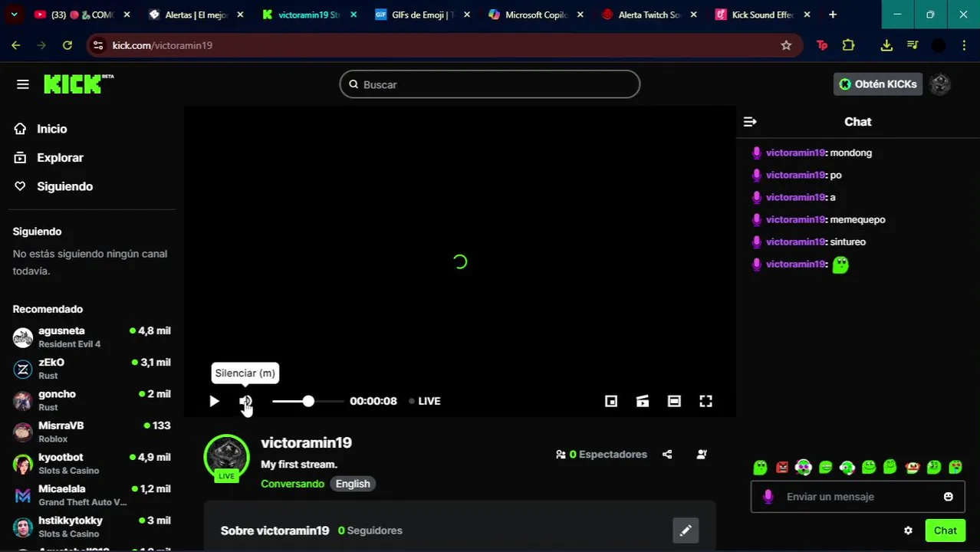Open the goncho recommended channel
The image size is (980, 552).
click(x=92, y=400)
